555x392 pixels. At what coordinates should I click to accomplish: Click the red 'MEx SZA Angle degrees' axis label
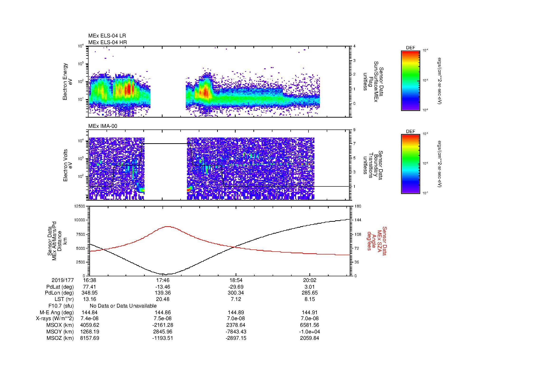(377, 241)
